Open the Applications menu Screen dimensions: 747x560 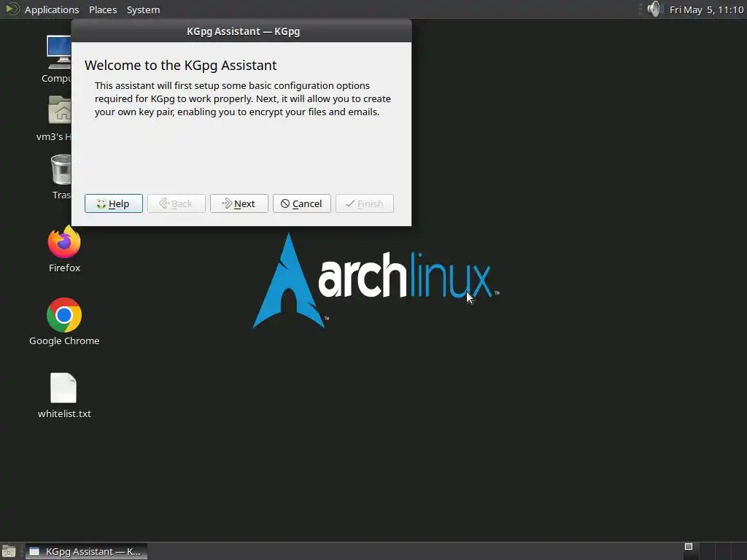pos(52,9)
